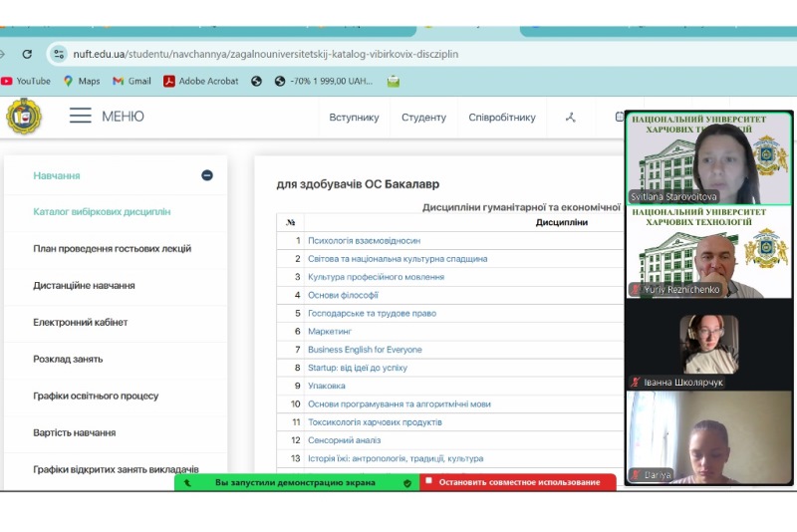Click the site structure icon after Співробітнику

click(x=571, y=118)
